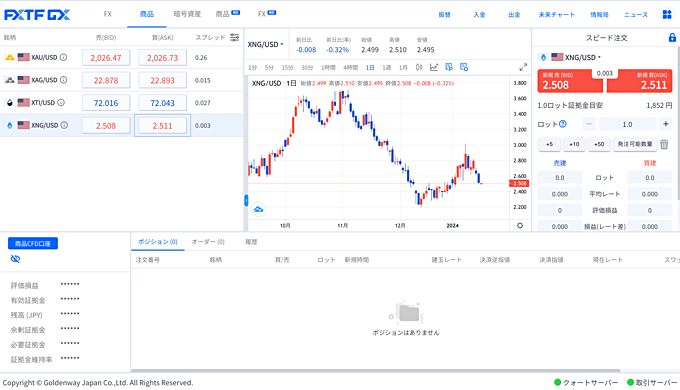This screenshot has width=680, height=390.
Task: Select 5分 timeframe
Action: coord(269,68)
